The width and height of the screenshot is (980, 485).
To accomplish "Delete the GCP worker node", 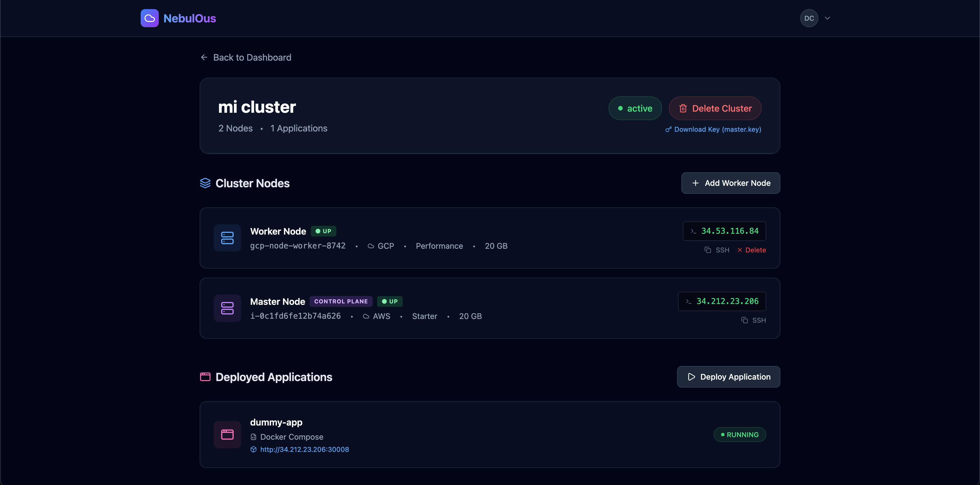I will 752,250.
